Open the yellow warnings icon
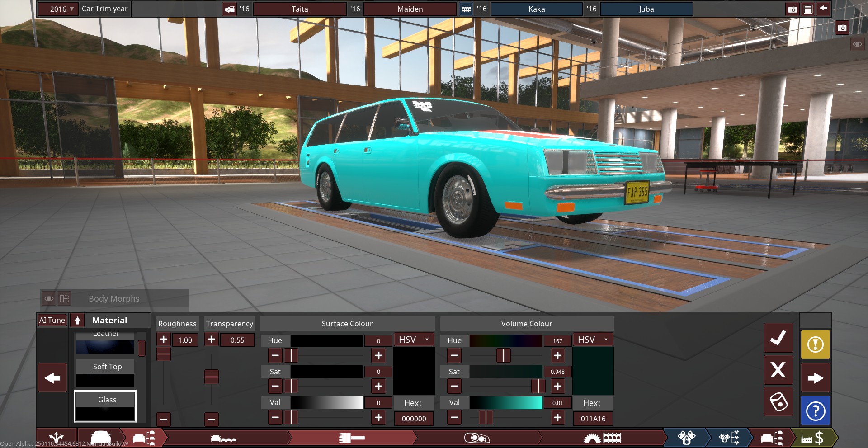 click(x=815, y=344)
